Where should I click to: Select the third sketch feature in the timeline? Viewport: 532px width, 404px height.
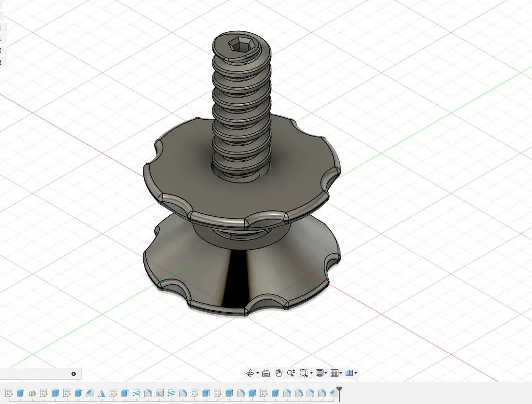(x=67, y=393)
